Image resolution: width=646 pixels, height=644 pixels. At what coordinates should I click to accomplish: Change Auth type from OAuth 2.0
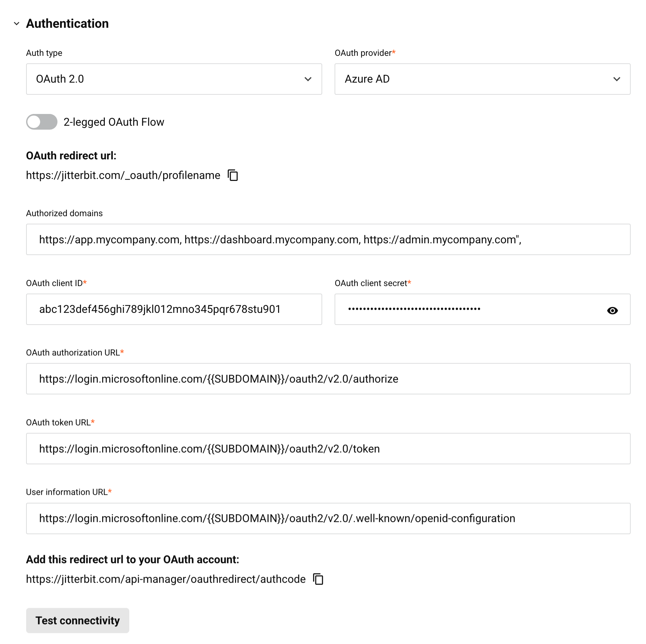click(174, 79)
